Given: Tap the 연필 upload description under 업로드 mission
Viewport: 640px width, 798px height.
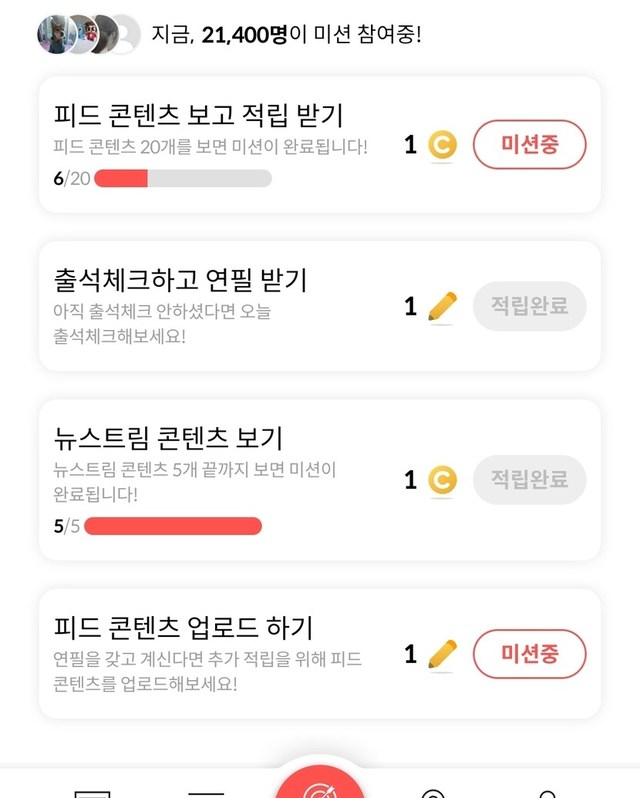Looking at the screenshot, I should click(207, 671).
